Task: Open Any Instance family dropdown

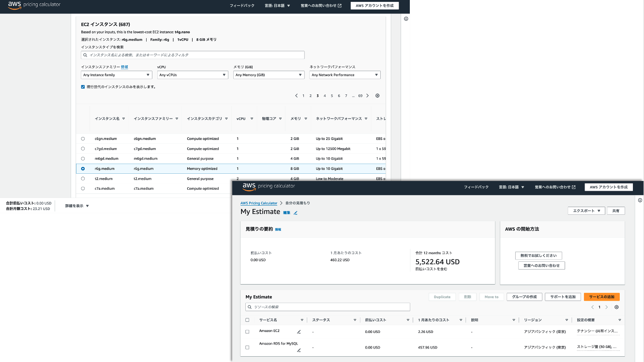Action: [x=117, y=75]
